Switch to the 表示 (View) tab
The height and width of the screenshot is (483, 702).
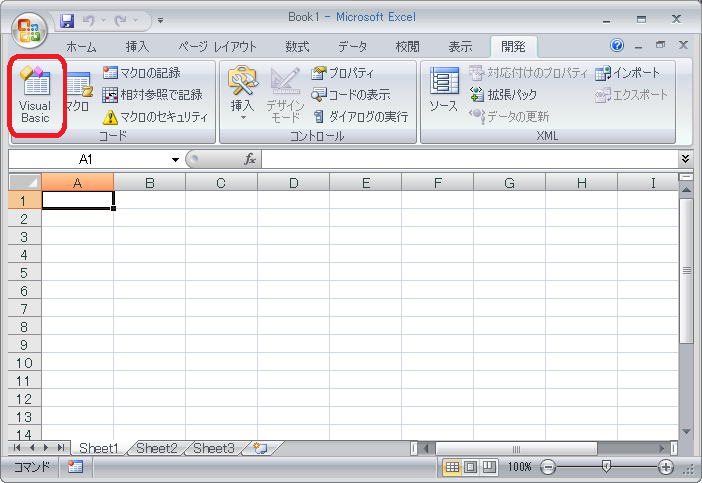tap(460, 47)
